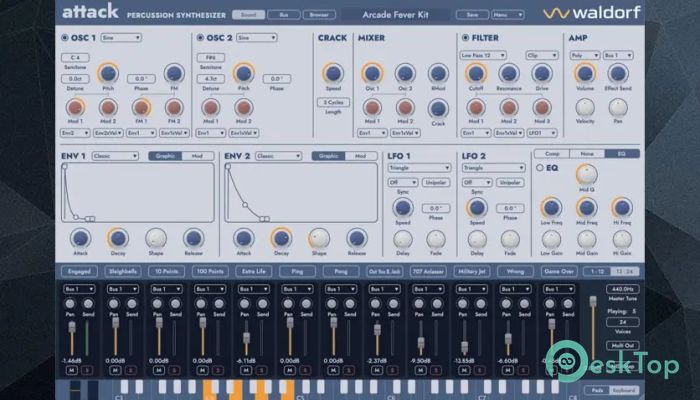
Task: Toggle the OSC 1 power button
Action: point(65,38)
